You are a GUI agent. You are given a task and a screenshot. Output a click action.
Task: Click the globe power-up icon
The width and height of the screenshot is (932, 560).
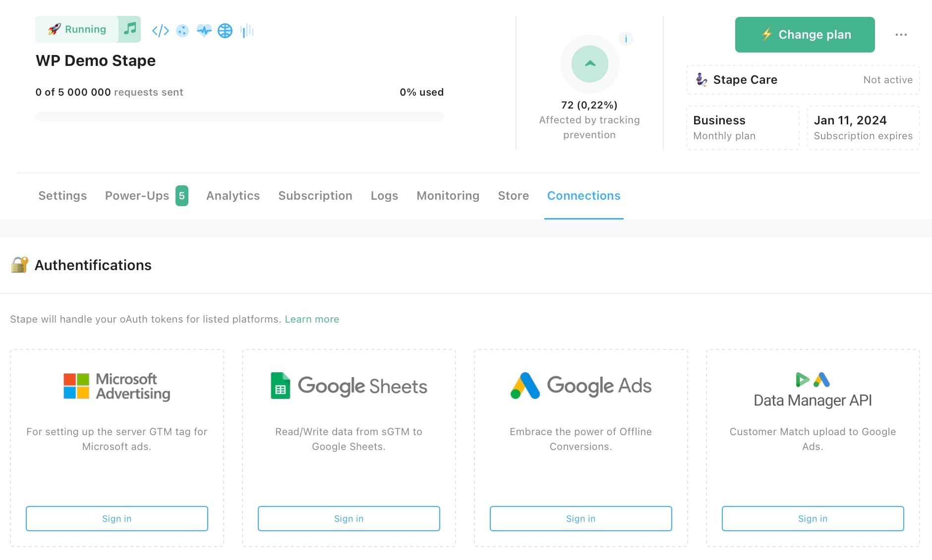pyautogui.click(x=225, y=31)
